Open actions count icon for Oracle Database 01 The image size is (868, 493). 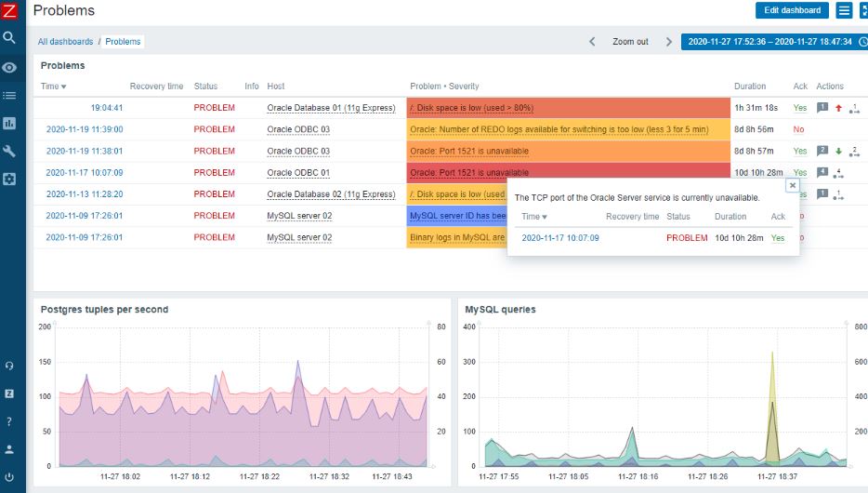(x=854, y=108)
